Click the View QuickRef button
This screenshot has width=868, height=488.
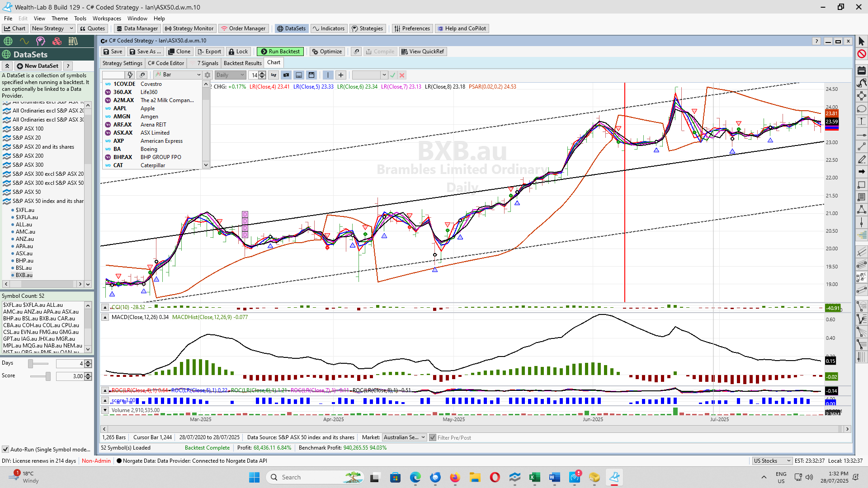click(x=423, y=52)
